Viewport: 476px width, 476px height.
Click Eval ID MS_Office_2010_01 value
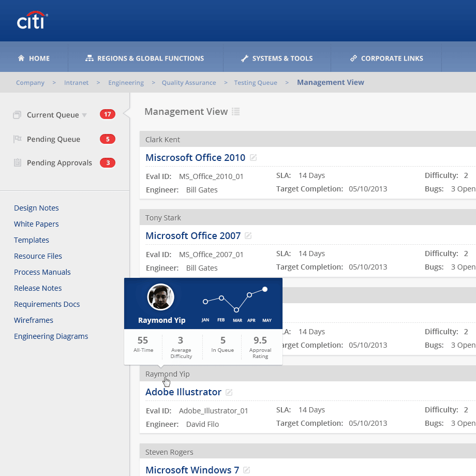[x=211, y=176]
